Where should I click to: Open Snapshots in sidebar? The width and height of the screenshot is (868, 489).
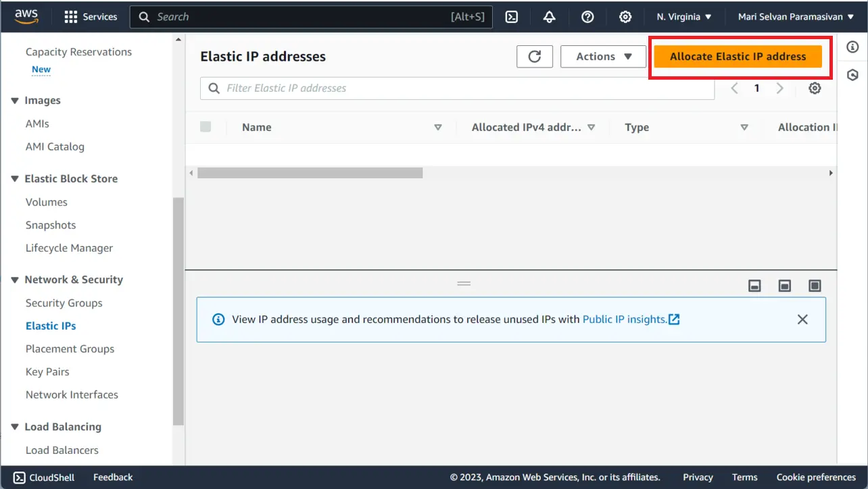click(51, 225)
